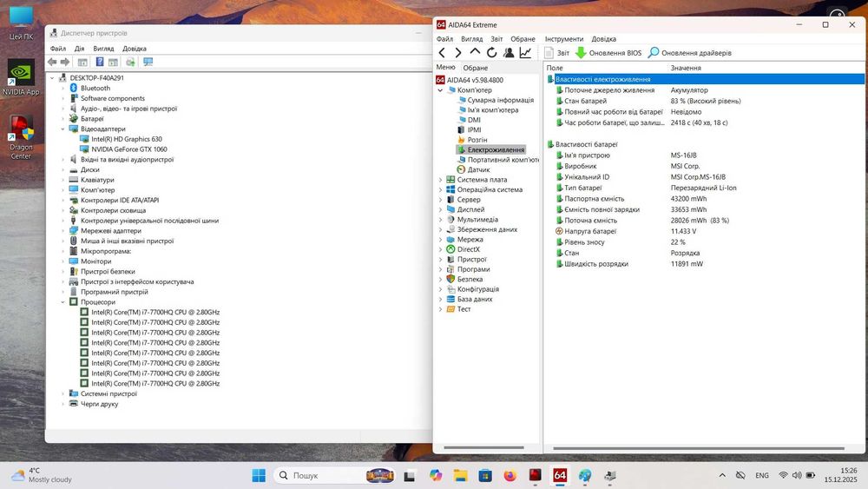868x489 pixels.
Task: Click the help question-mark icon in Диспетчер пристроїв
Action: click(100, 63)
